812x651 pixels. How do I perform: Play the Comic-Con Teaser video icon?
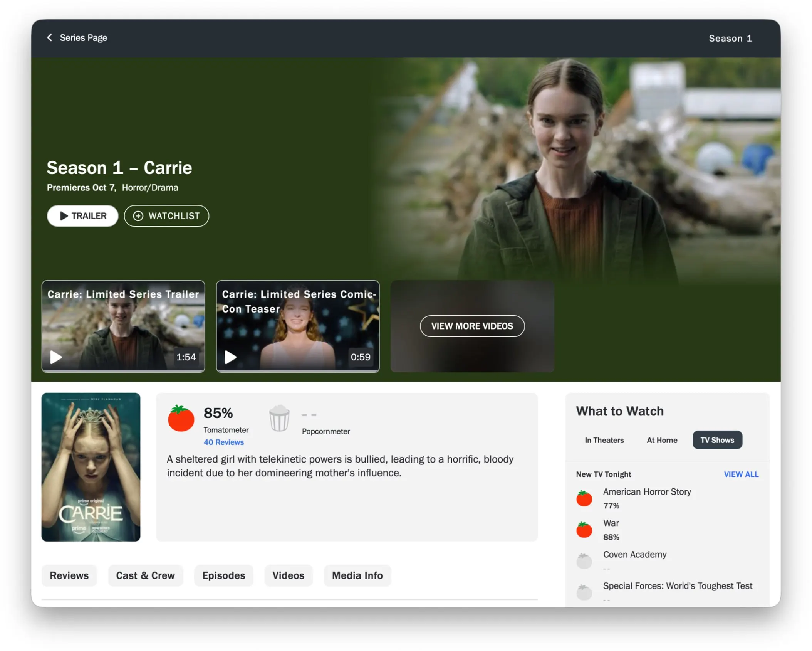pyautogui.click(x=230, y=357)
